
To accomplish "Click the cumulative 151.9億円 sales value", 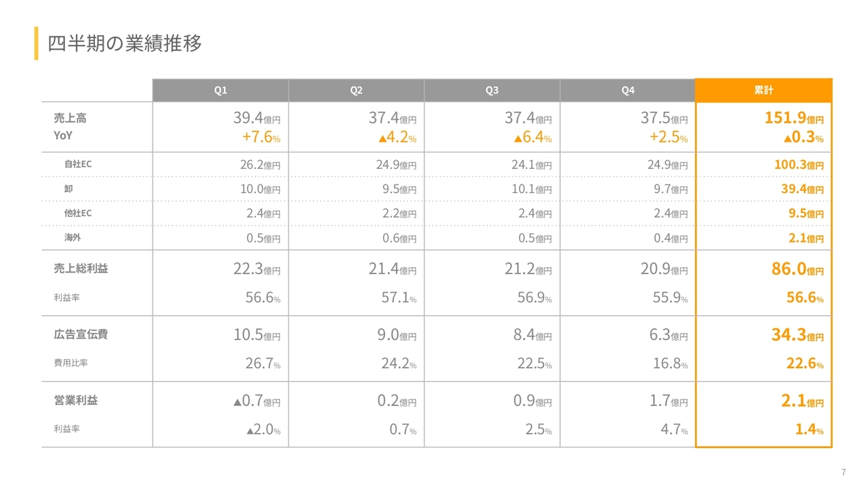I will coord(794,118).
